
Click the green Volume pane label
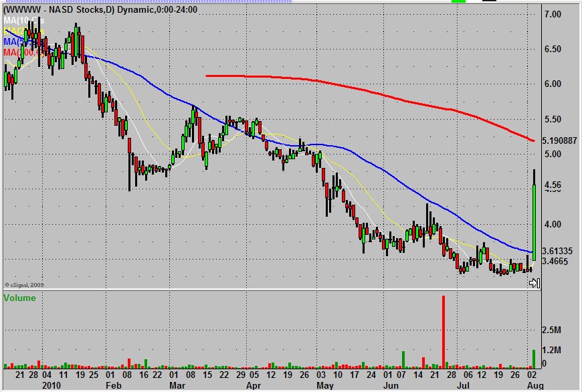click(19, 298)
